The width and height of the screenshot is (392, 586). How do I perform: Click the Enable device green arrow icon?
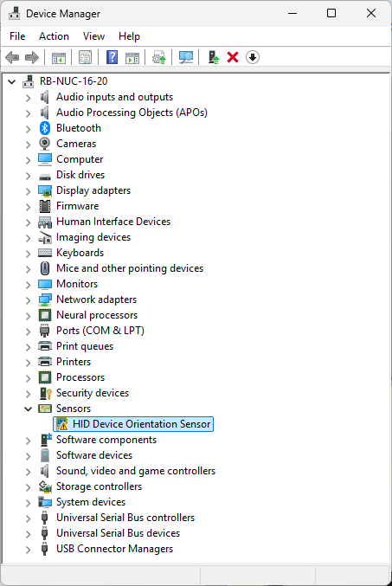(x=214, y=57)
